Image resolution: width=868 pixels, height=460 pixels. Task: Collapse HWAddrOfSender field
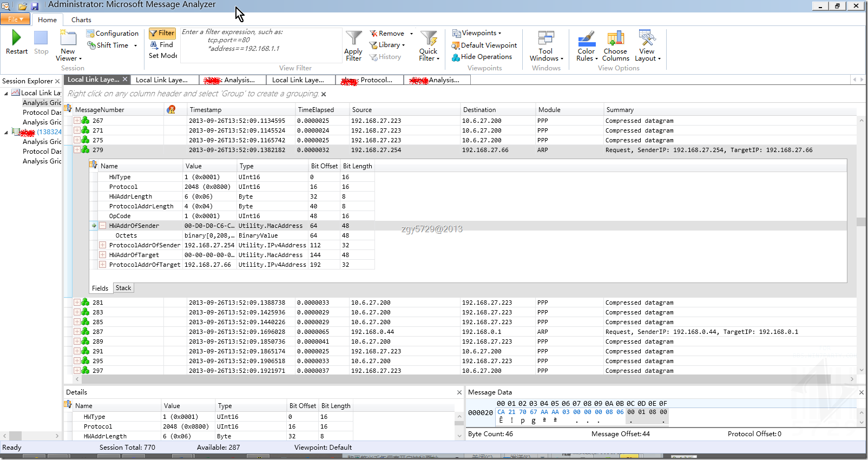tap(102, 226)
